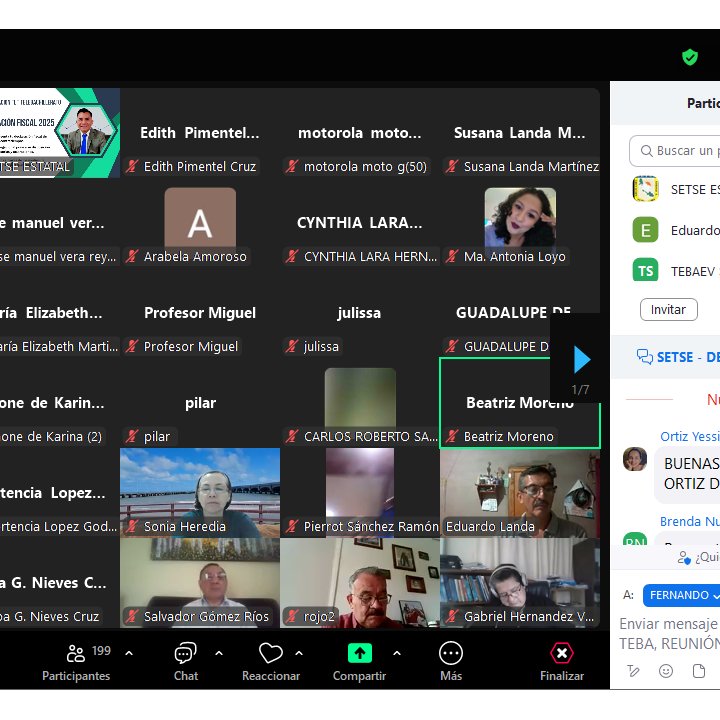
Task: Expand the arrow next to Compartir
Action: coord(397,653)
